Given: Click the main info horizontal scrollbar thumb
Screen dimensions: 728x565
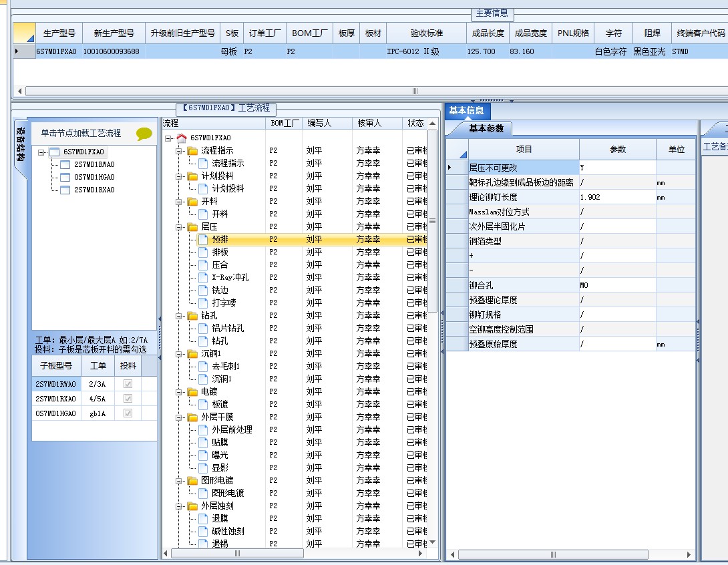Looking at the screenshot, I should coord(415,91).
